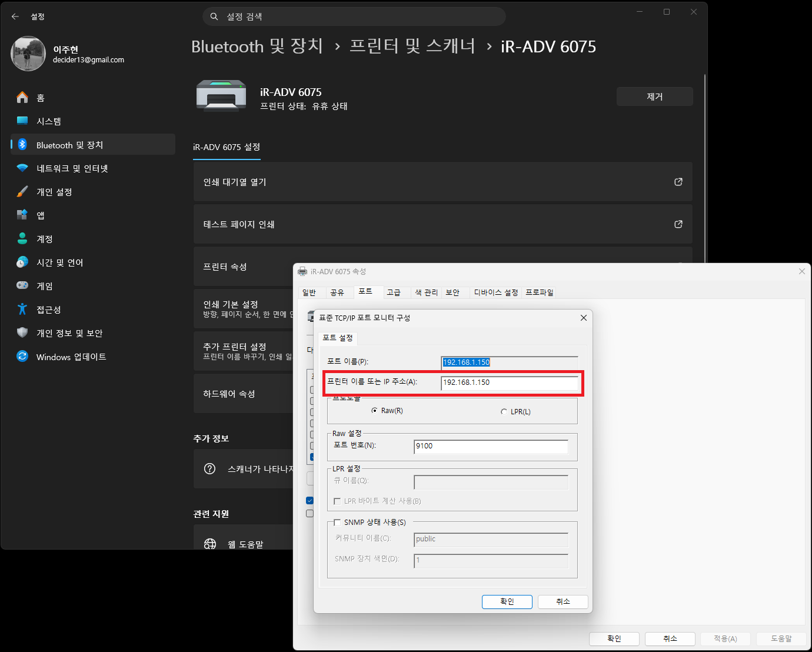Screen dimensions: 812x652
Task: Click the user profile avatar picture
Action: tap(28, 54)
